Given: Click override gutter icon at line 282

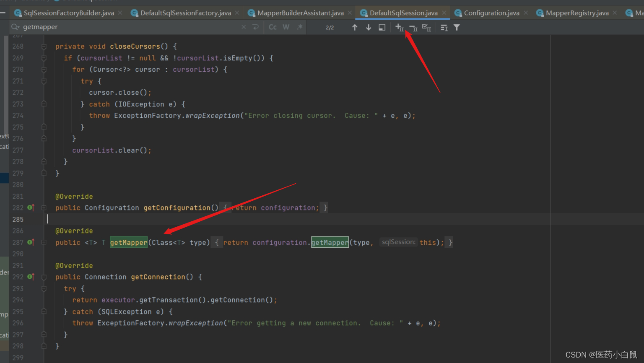Looking at the screenshot, I should coord(31,207).
